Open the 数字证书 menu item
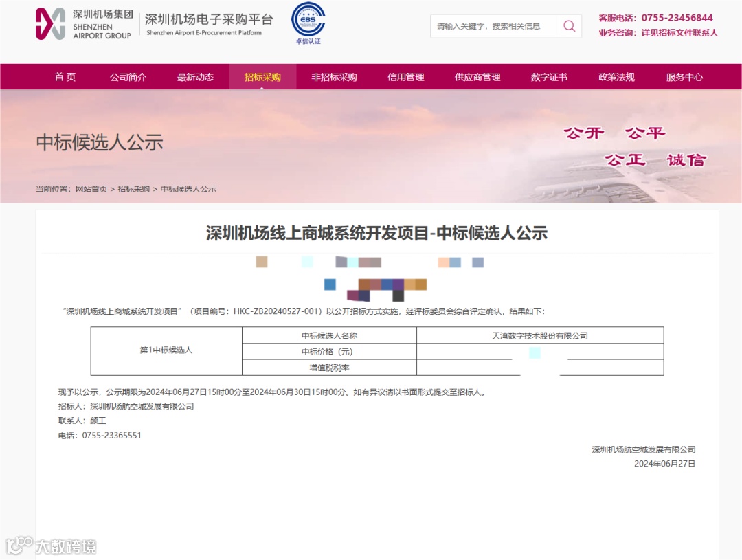The height and width of the screenshot is (560, 742). coord(549,77)
